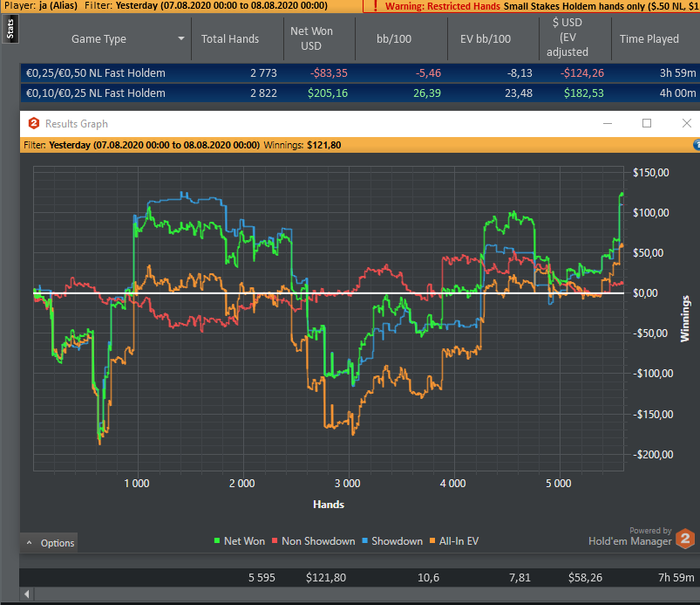Image resolution: width=700 pixels, height=605 pixels.
Task: Click the blue Showdown color swatch
Action: click(x=365, y=541)
